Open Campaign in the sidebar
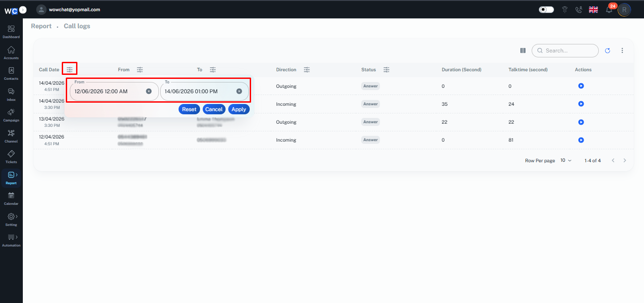The image size is (644, 303). (11, 115)
